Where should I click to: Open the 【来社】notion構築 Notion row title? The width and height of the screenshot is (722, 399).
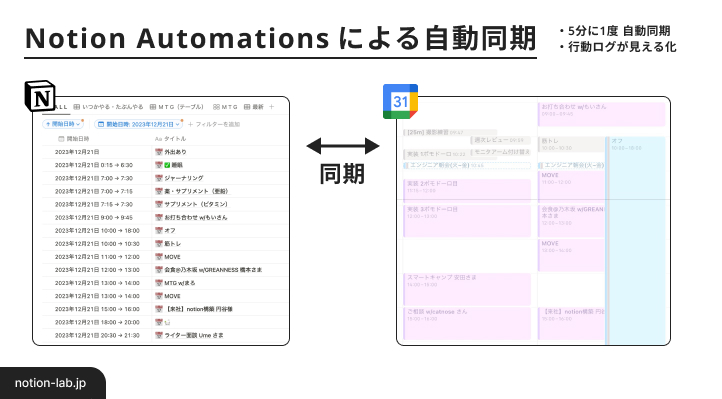click(x=198, y=309)
